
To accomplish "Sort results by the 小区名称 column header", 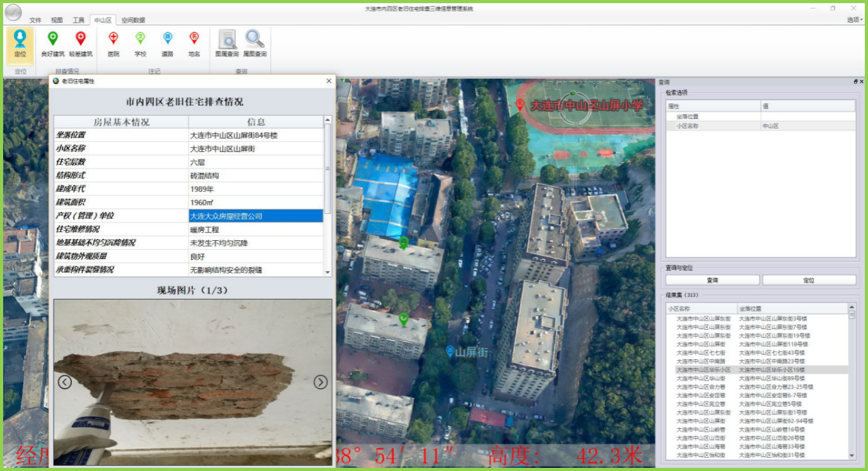I will pyautogui.click(x=701, y=309).
